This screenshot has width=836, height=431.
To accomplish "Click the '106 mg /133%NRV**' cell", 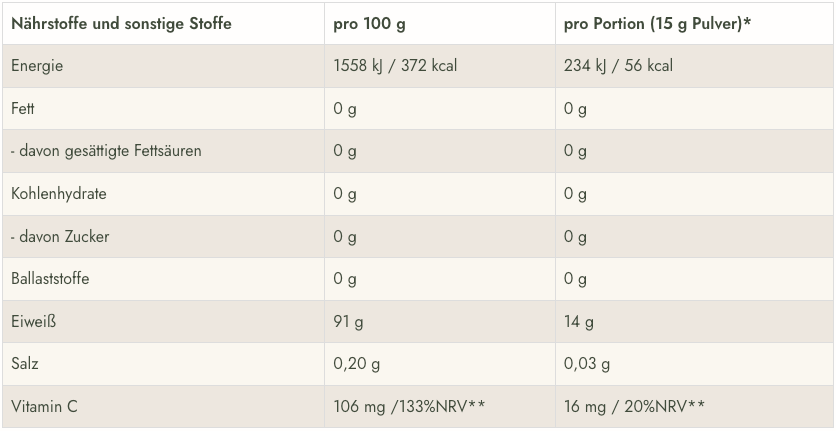I will [x=409, y=406].
